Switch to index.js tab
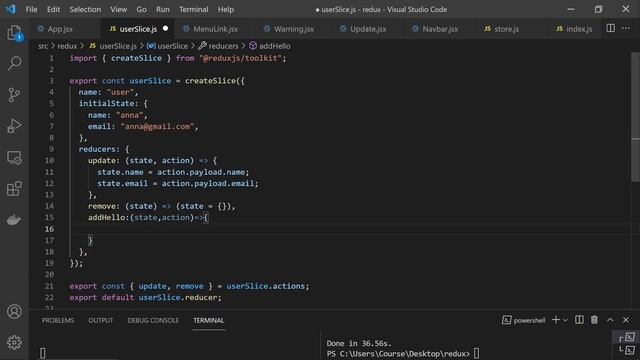The width and height of the screenshot is (640, 360). tap(579, 29)
